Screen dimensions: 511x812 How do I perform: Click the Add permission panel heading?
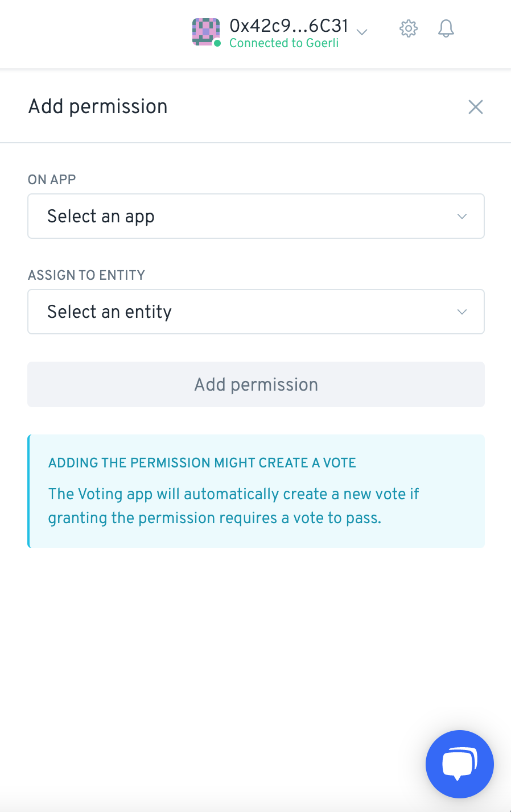click(98, 107)
